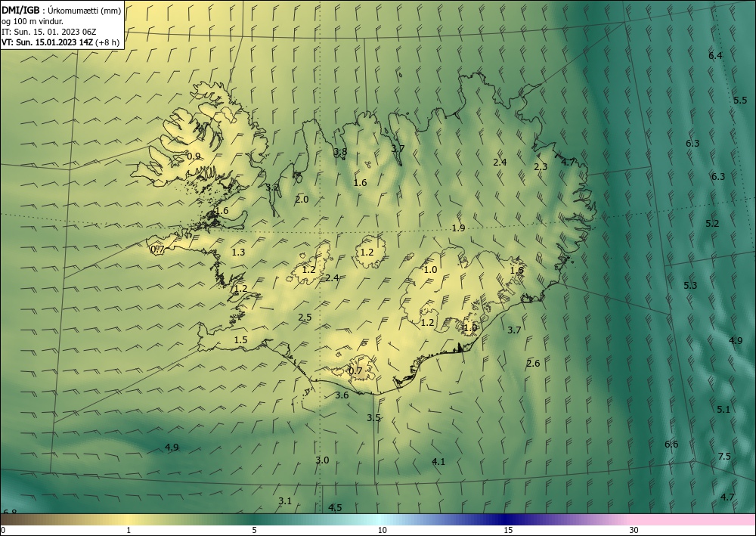Click the legend tick label 10
This screenshot has height=536, width=756.
point(382,530)
